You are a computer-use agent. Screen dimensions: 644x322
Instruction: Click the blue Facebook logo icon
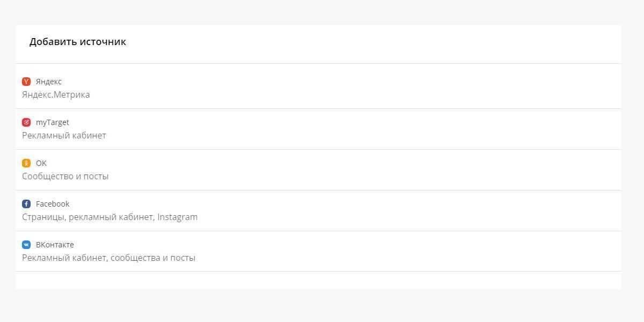pos(26,204)
